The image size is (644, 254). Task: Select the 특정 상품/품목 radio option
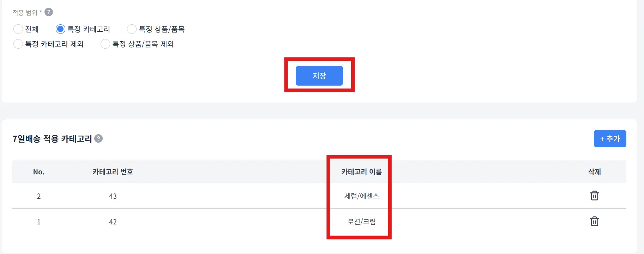tap(132, 29)
